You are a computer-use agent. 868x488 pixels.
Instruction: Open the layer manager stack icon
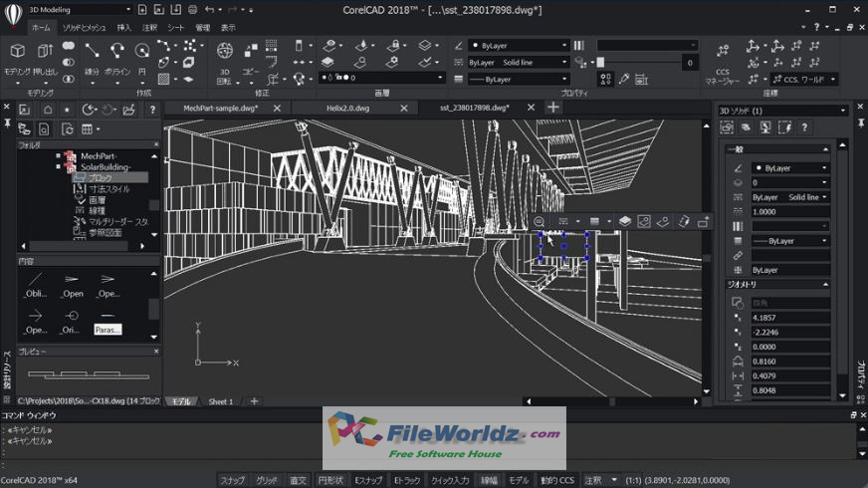tap(327, 62)
